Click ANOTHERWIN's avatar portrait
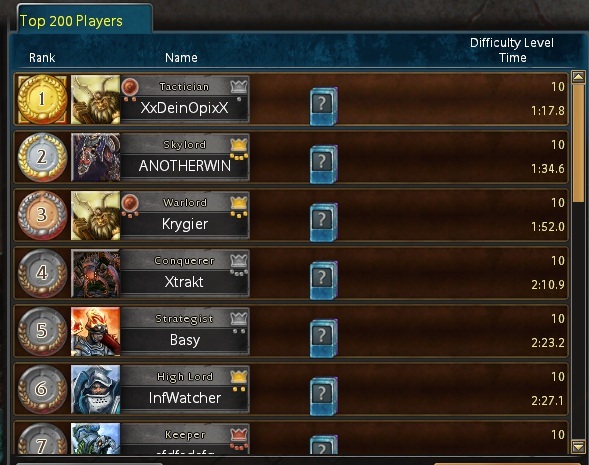 point(96,157)
